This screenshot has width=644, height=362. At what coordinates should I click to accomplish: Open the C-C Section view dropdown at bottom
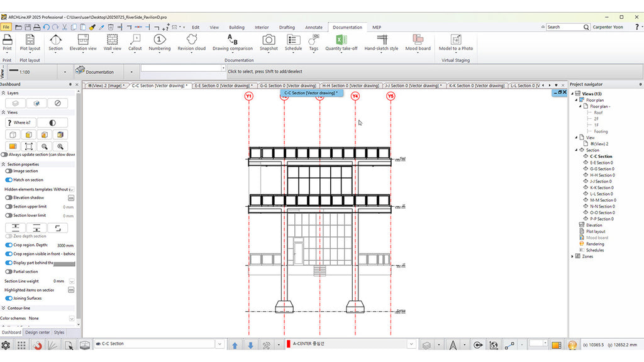(x=219, y=344)
